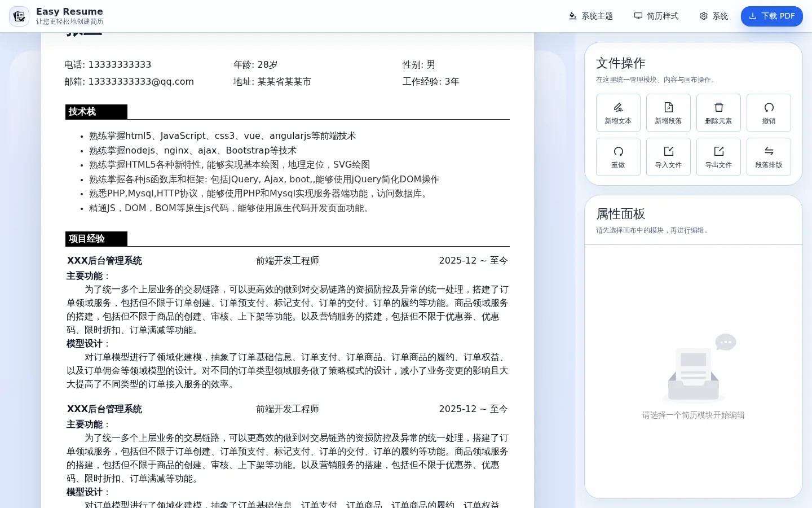Select the bullet mentioning html5 and angularjs
Image resolution: width=812 pixels, height=508 pixels.
click(x=223, y=136)
